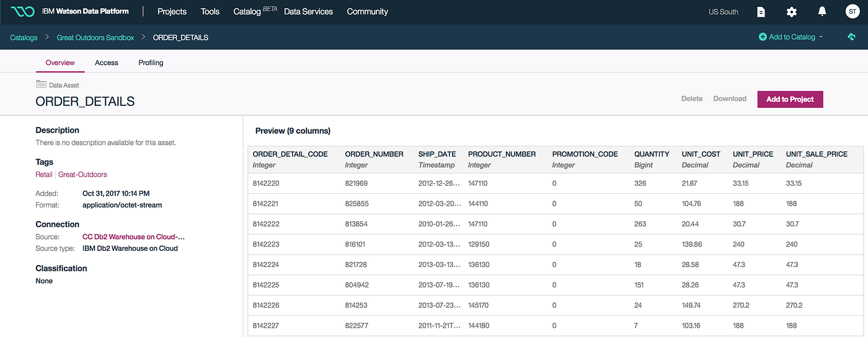The height and width of the screenshot is (337, 868).
Task: Select unit sale price cell 270.2
Action: (x=794, y=305)
